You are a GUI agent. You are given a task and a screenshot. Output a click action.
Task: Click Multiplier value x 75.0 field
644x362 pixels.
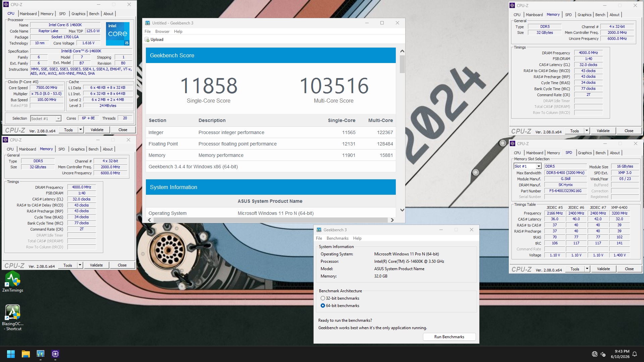pyautogui.click(x=47, y=94)
